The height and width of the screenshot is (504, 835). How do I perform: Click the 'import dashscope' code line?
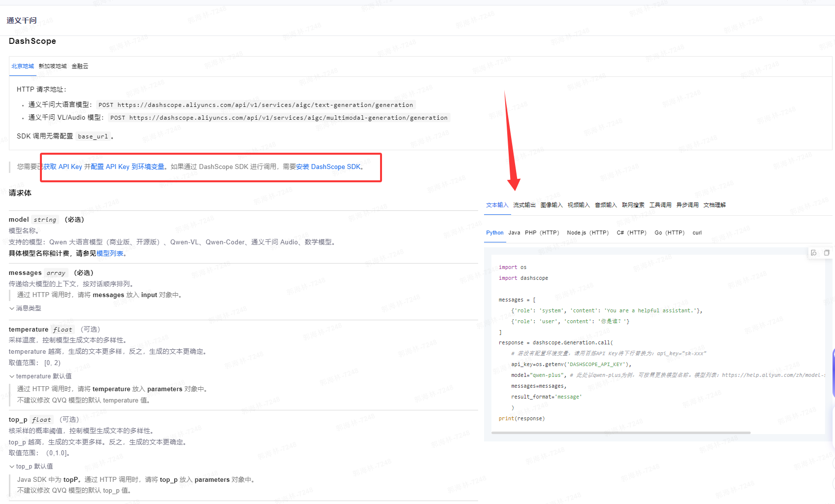click(x=523, y=278)
